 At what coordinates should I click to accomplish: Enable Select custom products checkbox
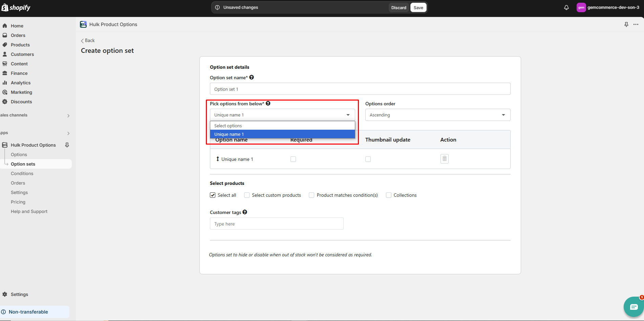tap(247, 195)
